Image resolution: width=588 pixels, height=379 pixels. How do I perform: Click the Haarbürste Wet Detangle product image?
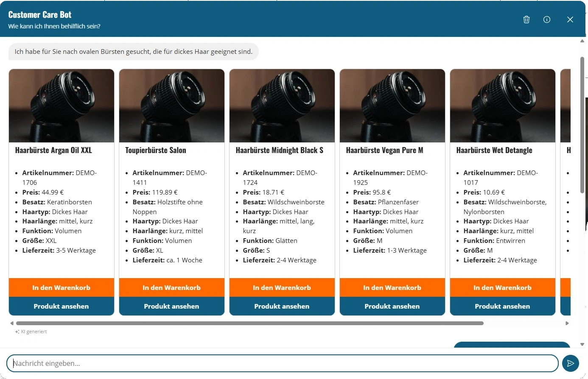pos(502,106)
